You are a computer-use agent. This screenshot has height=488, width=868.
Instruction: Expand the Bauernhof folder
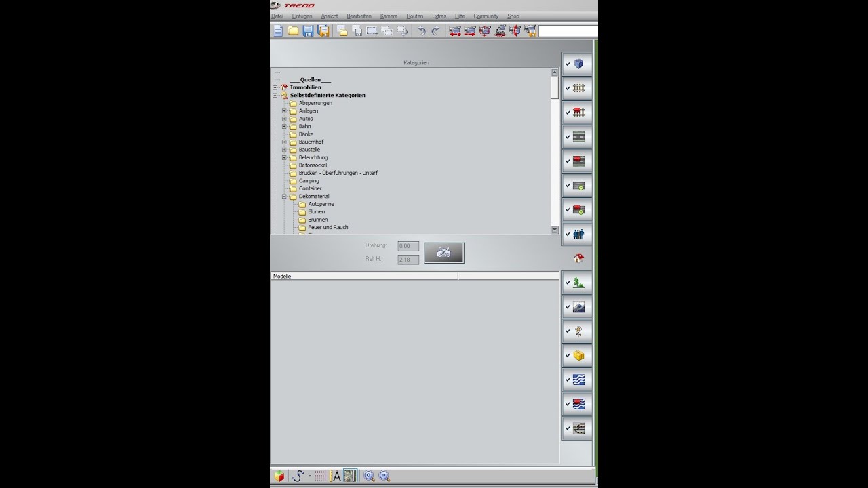pos(285,142)
